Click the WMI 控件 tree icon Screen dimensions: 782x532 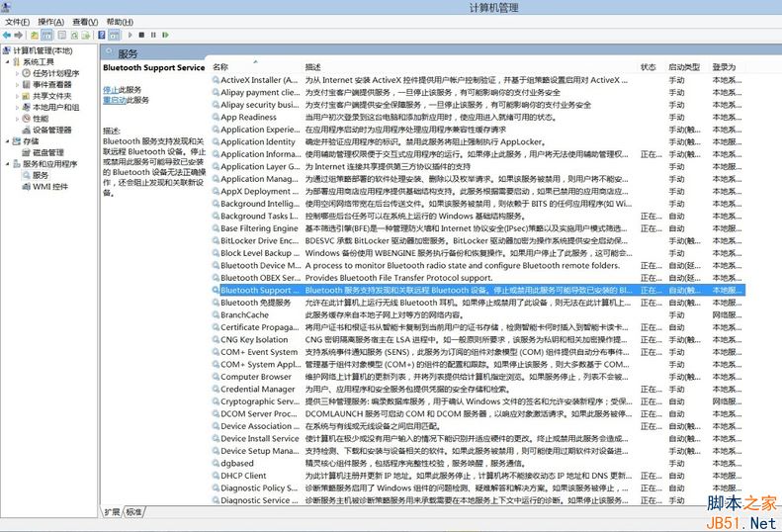point(27,187)
